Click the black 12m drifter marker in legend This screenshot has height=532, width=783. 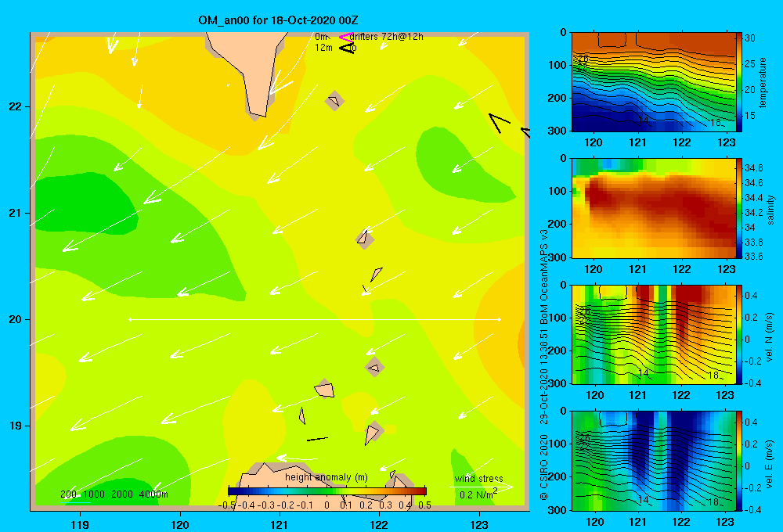pos(347,48)
